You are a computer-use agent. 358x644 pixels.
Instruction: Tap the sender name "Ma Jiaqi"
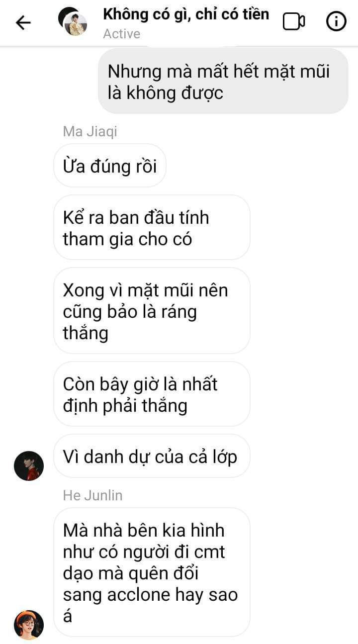90,131
